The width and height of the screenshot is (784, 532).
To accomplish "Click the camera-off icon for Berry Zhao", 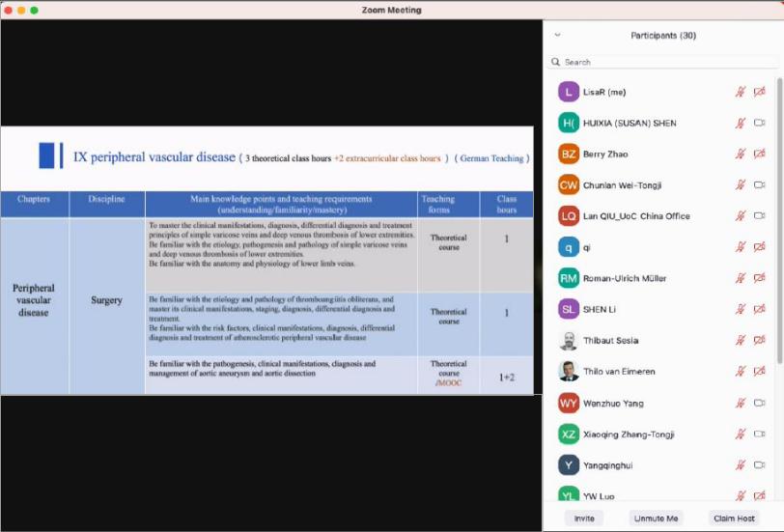I will point(760,154).
